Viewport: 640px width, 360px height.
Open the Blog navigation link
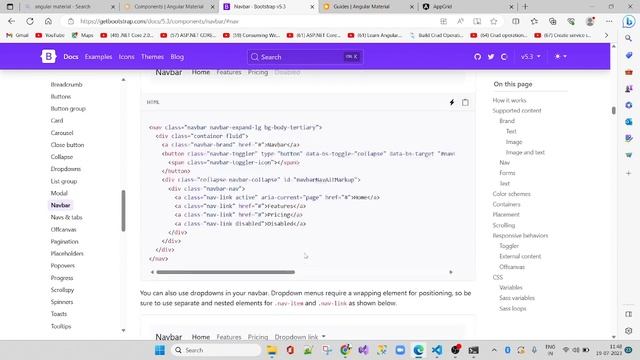(x=177, y=57)
